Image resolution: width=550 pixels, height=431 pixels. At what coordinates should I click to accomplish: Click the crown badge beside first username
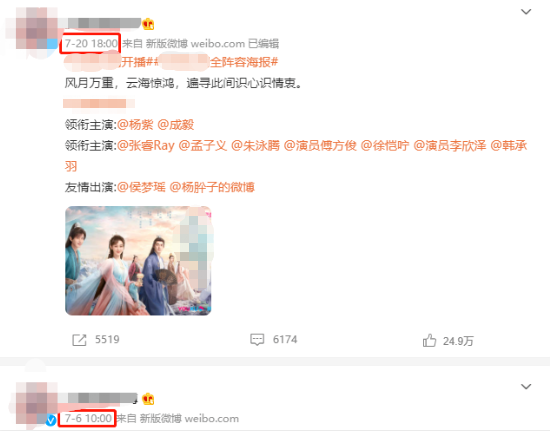click(x=148, y=24)
